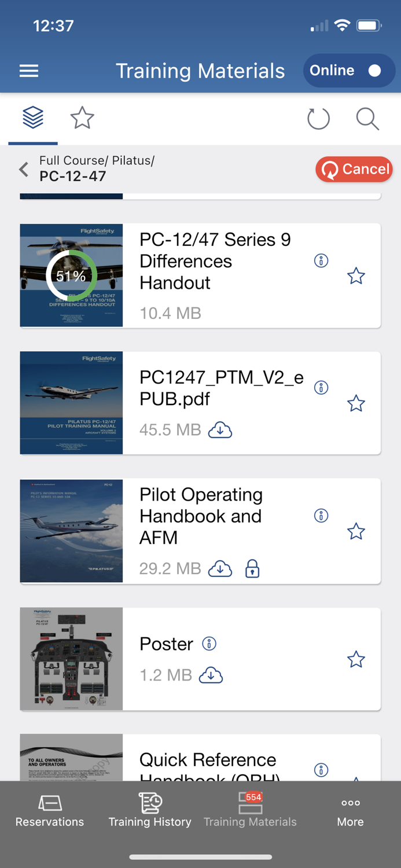401x868 pixels.
Task: Tap the lock icon on Pilot Operating Handbook
Action: pos(252,569)
